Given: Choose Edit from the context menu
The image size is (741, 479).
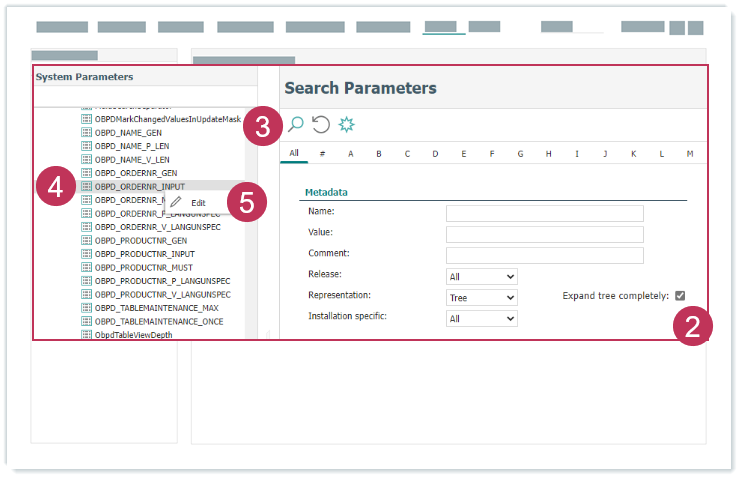Looking at the screenshot, I should tap(198, 202).
